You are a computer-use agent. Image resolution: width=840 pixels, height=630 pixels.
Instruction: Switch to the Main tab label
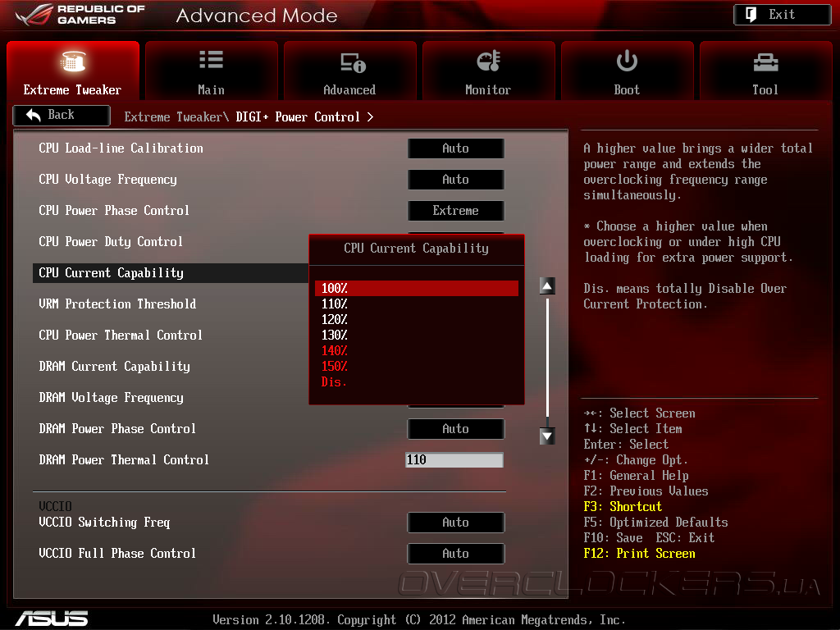pyautogui.click(x=211, y=90)
